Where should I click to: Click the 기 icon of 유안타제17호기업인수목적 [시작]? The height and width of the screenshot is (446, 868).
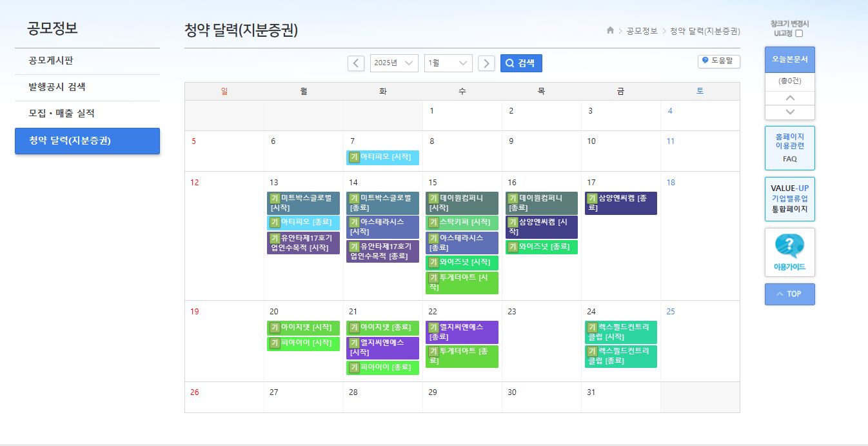(x=275, y=239)
